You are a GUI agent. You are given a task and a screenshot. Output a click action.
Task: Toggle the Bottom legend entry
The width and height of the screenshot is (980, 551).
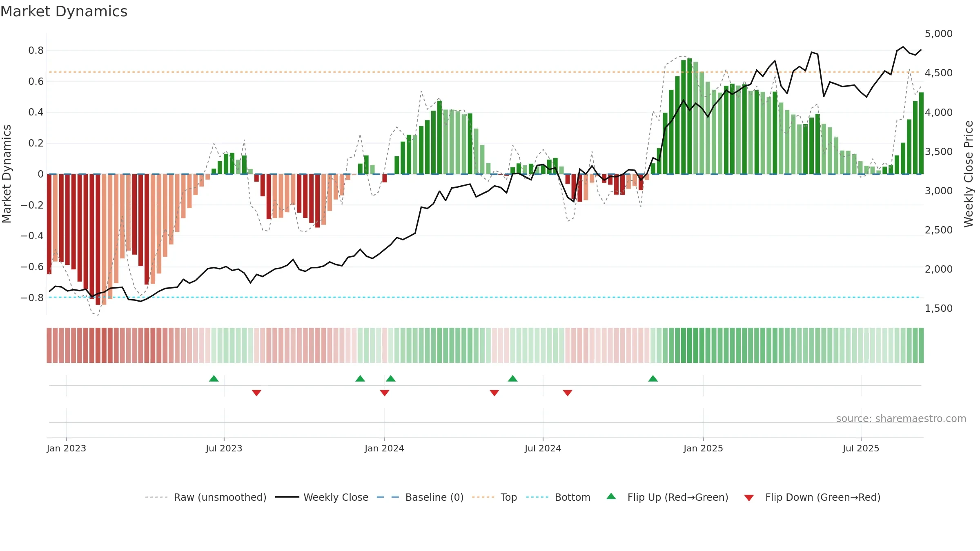[558, 497]
